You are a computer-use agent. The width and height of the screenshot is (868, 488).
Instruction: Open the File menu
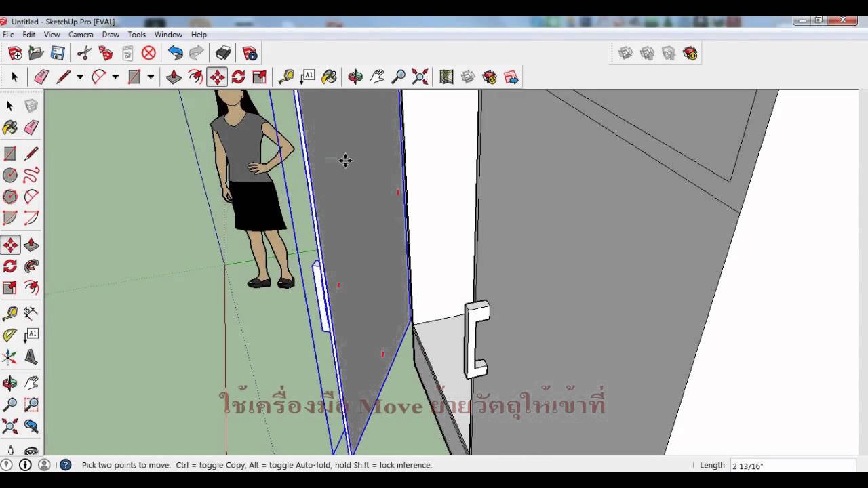(8, 35)
